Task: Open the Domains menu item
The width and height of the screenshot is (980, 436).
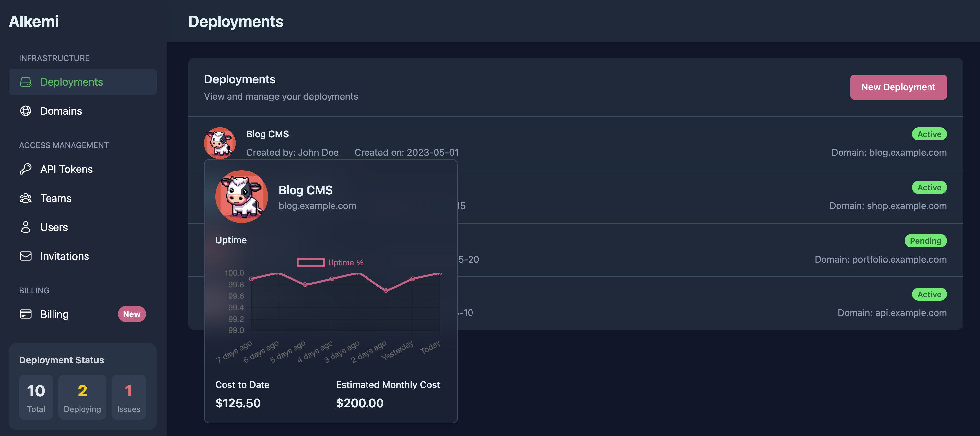Action: [x=61, y=111]
